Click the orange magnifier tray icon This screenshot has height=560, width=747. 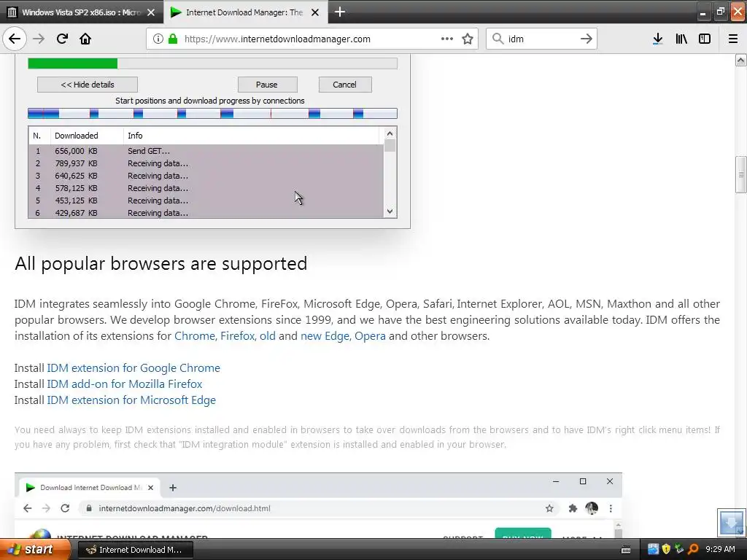pos(693,549)
